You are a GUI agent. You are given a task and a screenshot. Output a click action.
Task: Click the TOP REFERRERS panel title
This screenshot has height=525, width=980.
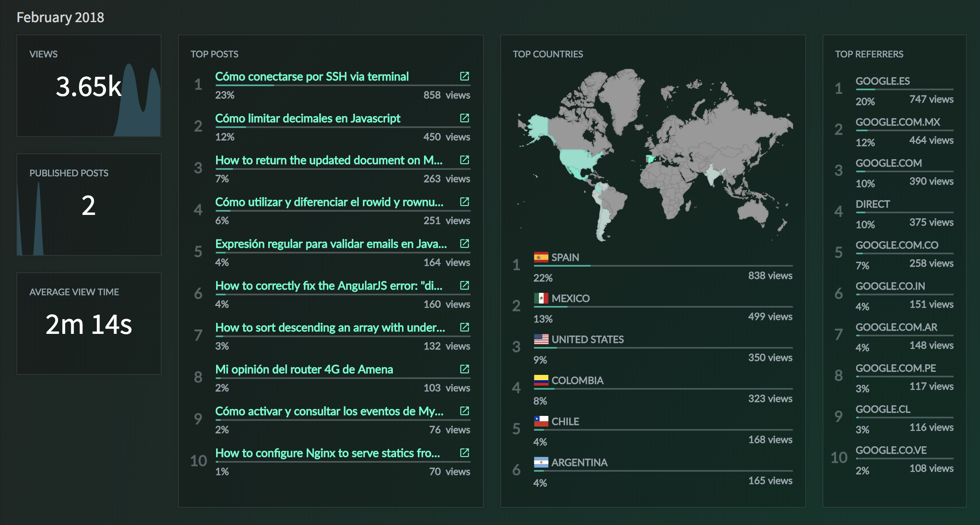point(869,54)
